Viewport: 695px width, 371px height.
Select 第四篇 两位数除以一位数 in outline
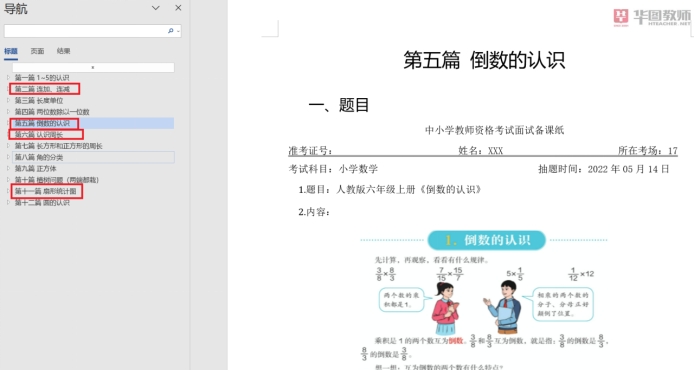point(52,112)
